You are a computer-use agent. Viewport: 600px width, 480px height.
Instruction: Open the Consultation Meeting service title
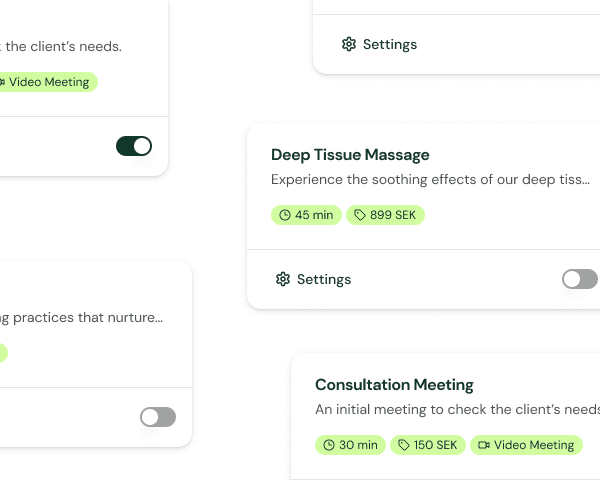(x=394, y=385)
